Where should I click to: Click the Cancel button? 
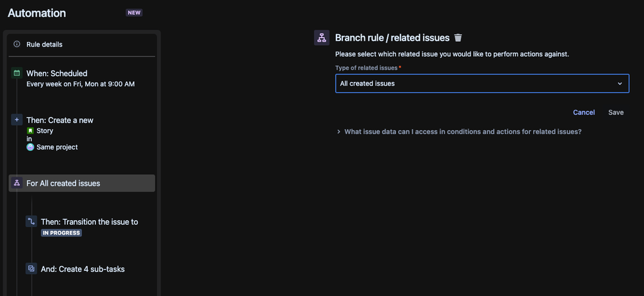(x=583, y=112)
